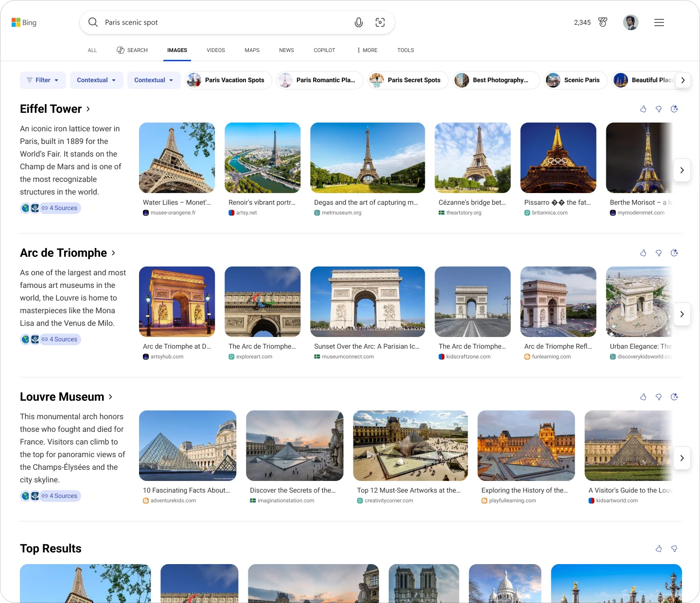The width and height of the screenshot is (700, 603).
Task: Click the regenerate icon beside Louvre Museum feedback
Action: pos(674,396)
